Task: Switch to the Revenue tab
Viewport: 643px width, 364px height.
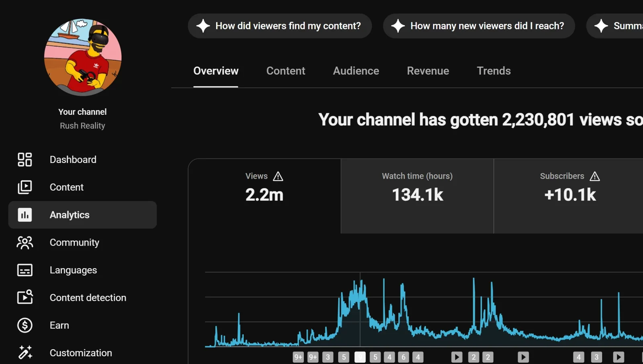Action: (428, 71)
